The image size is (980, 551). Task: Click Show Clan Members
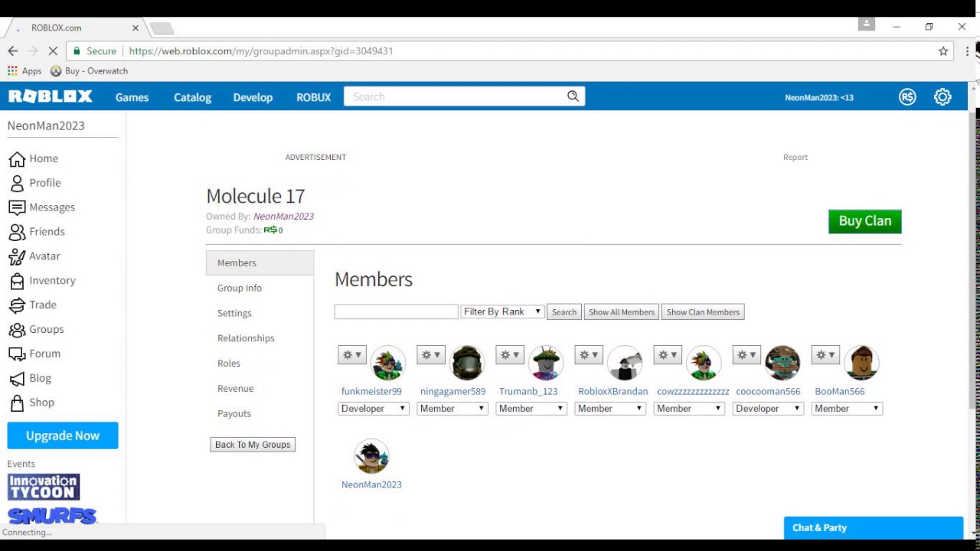pyautogui.click(x=703, y=312)
